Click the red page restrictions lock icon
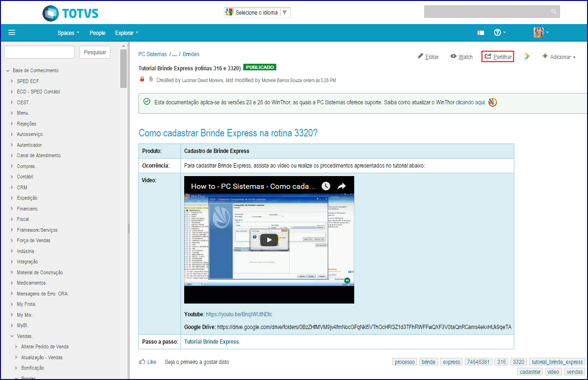588x380 pixels. pos(142,79)
